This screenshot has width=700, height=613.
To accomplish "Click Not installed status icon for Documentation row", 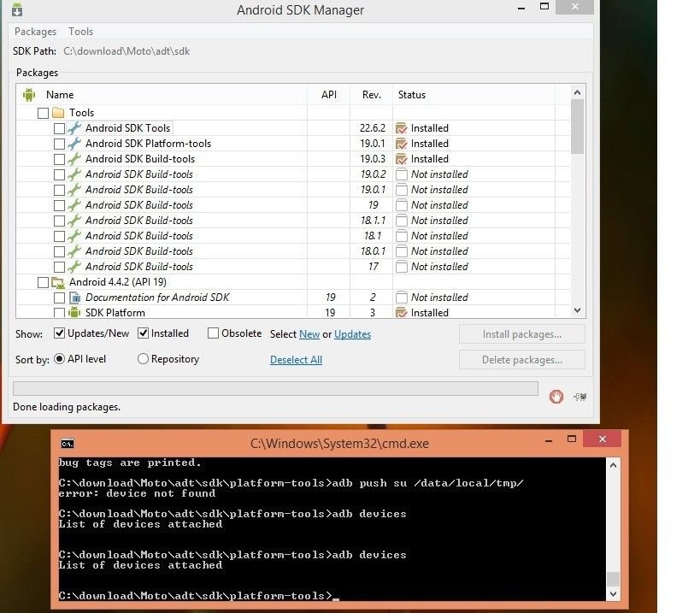I will (x=402, y=298).
